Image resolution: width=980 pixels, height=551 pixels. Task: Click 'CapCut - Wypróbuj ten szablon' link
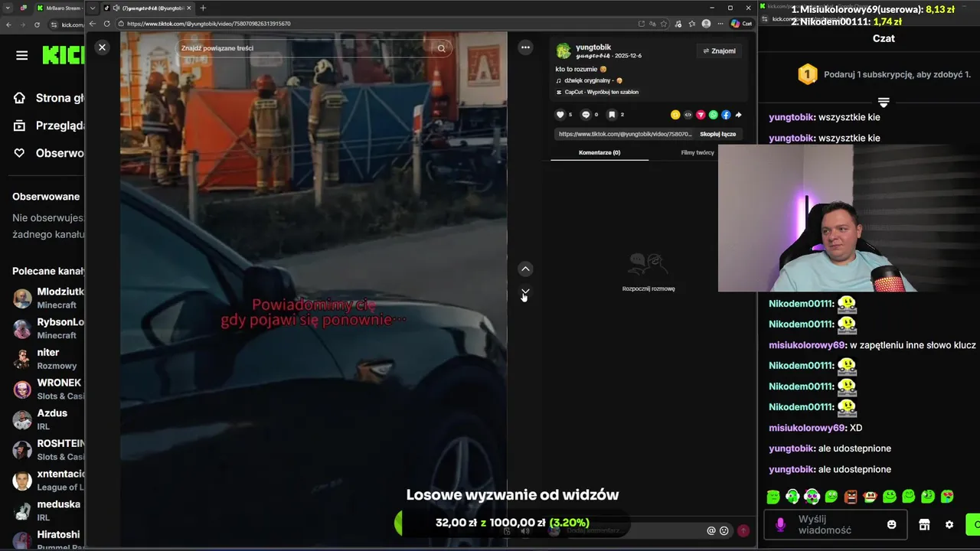[x=598, y=92]
